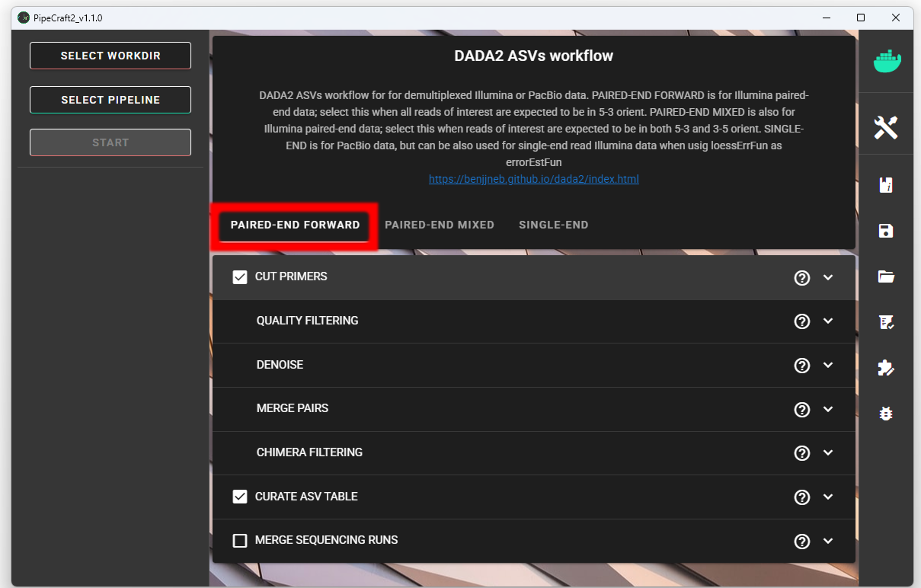Expand the CHIMERA FILTERING panel chevron
This screenshot has height=588, width=921.
[828, 453]
